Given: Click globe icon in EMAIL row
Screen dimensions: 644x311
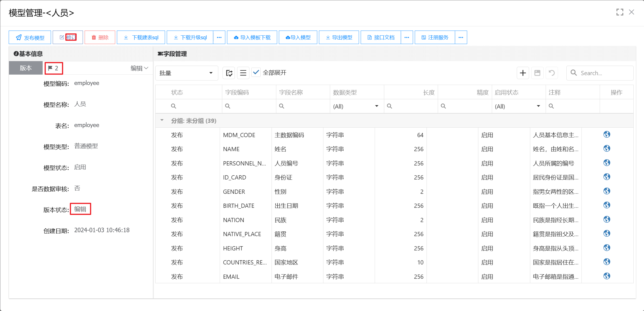Looking at the screenshot, I should click(x=607, y=276).
